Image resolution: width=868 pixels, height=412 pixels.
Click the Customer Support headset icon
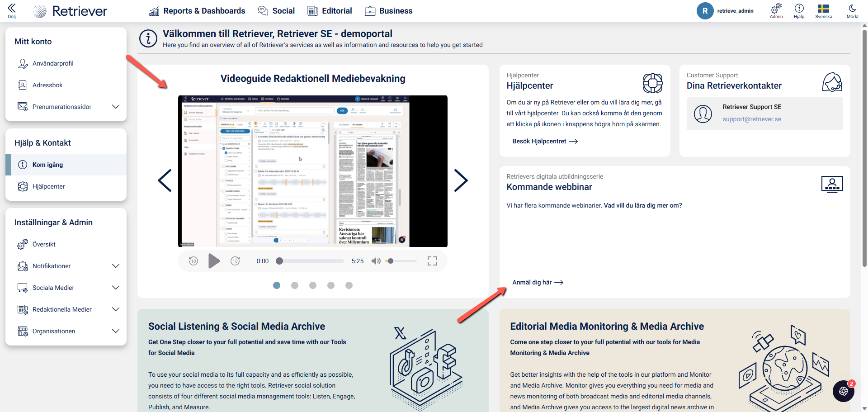point(832,82)
